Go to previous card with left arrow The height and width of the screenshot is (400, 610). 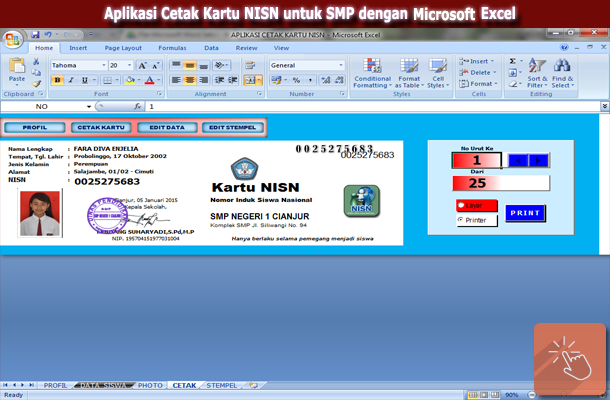tap(518, 160)
